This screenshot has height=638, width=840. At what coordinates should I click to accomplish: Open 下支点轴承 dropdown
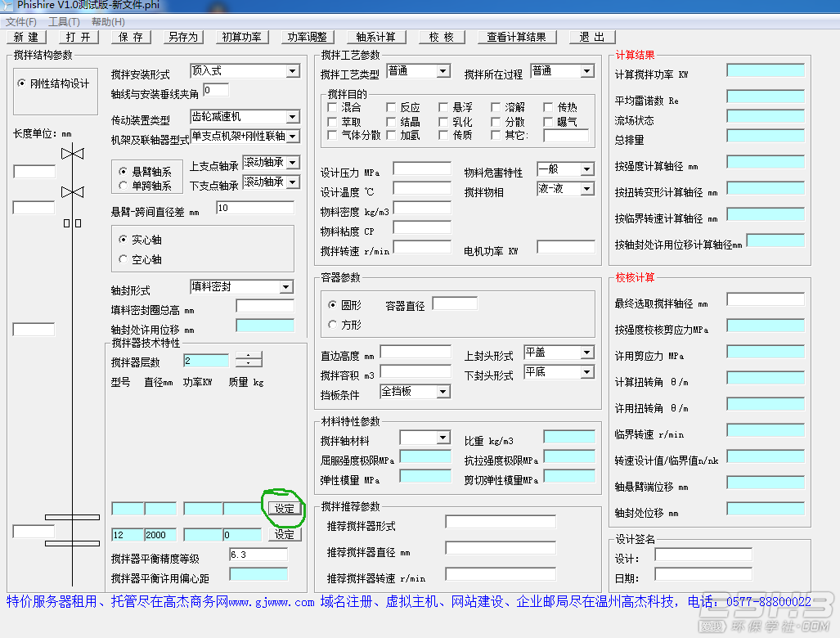point(271,182)
